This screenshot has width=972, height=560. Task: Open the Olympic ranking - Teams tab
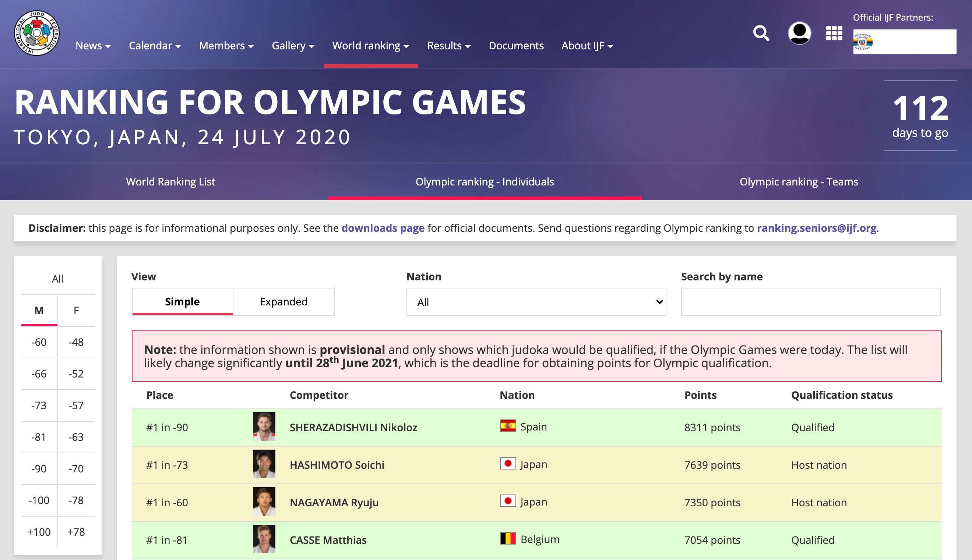pyautogui.click(x=799, y=181)
